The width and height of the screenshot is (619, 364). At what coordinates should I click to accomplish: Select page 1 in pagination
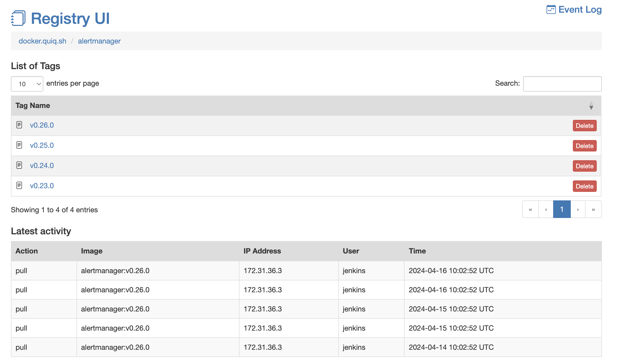tap(562, 209)
